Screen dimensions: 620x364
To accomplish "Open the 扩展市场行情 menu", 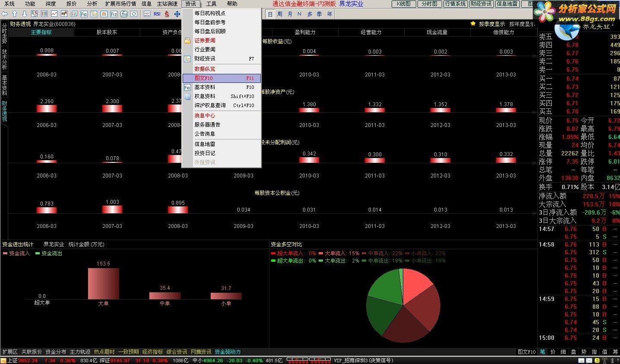I will click(120, 4).
